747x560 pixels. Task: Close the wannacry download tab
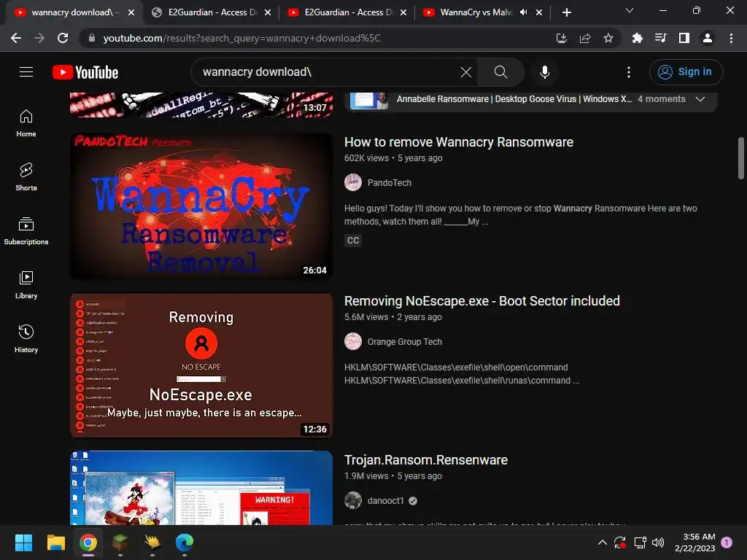pyautogui.click(x=131, y=12)
